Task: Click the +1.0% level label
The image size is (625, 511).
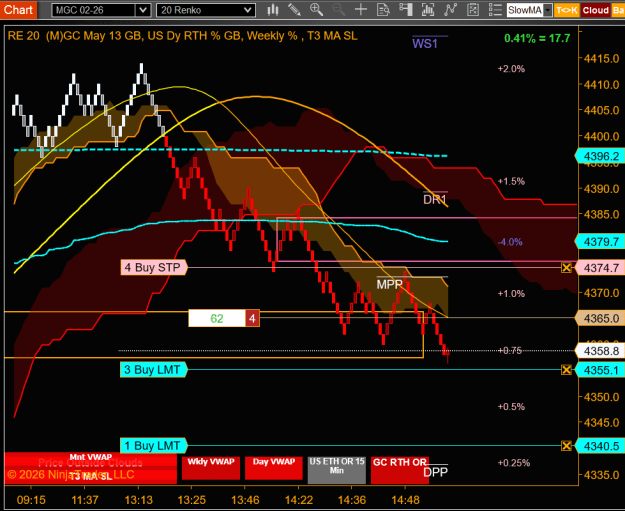Action: point(511,294)
